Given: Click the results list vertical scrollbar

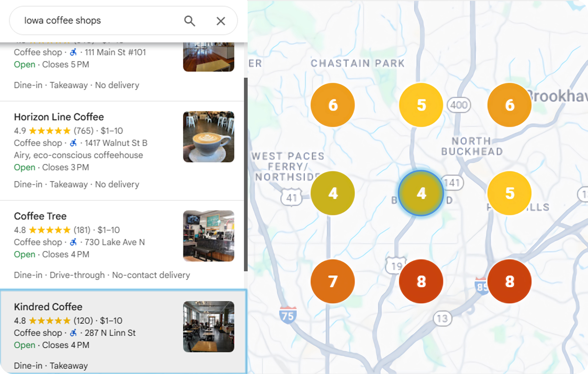Looking at the screenshot, I should tap(246, 174).
